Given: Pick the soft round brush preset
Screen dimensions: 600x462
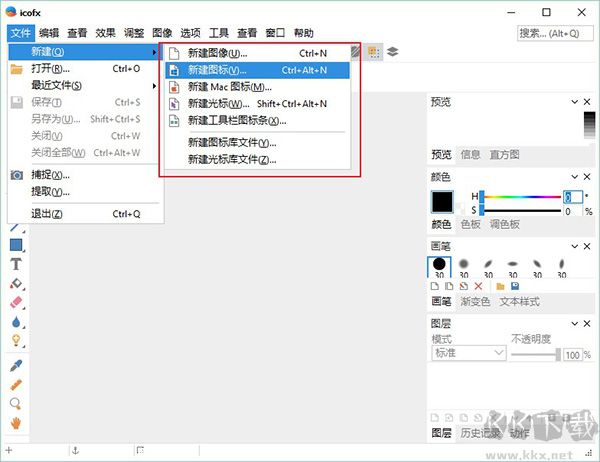Looking at the screenshot, I should coord(464,267).
